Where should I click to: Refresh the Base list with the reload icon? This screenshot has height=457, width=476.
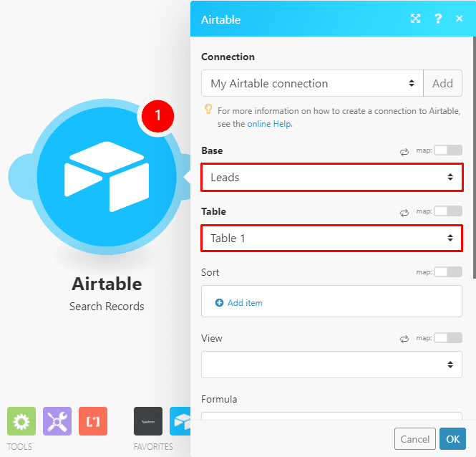404,151
